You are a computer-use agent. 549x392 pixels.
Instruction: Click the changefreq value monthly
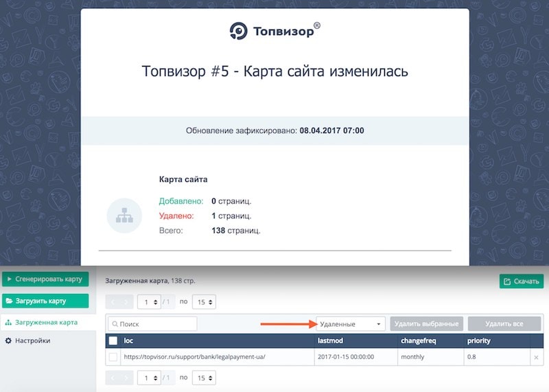click(x=412, y=357)
